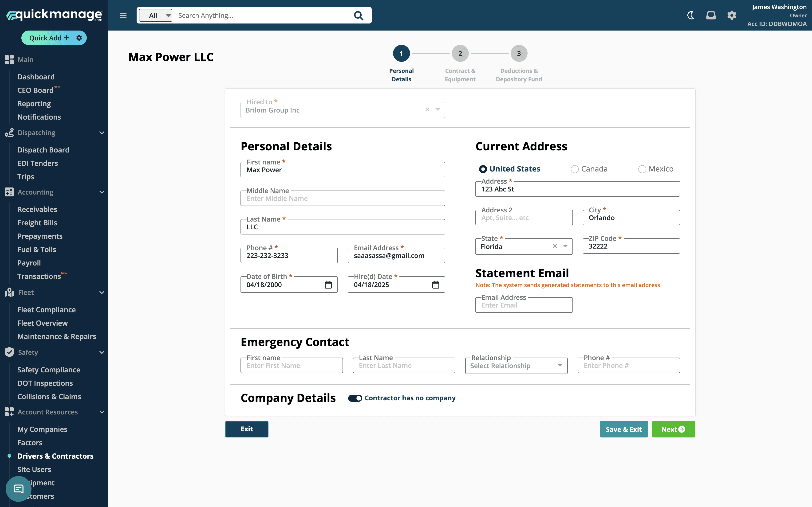Screen dimensions: 812x507
Task: Select Canada country radio button
Action: click(x=574, y=169)
